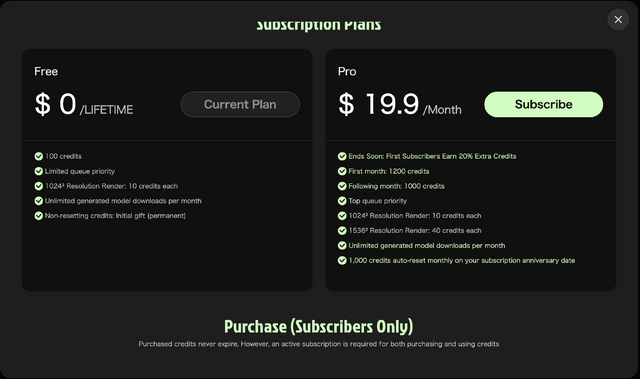The height and width of the screenshot is (379, 640).
Task: Click Pro's unlimited generated model downloads text
Action: point(427,246)
